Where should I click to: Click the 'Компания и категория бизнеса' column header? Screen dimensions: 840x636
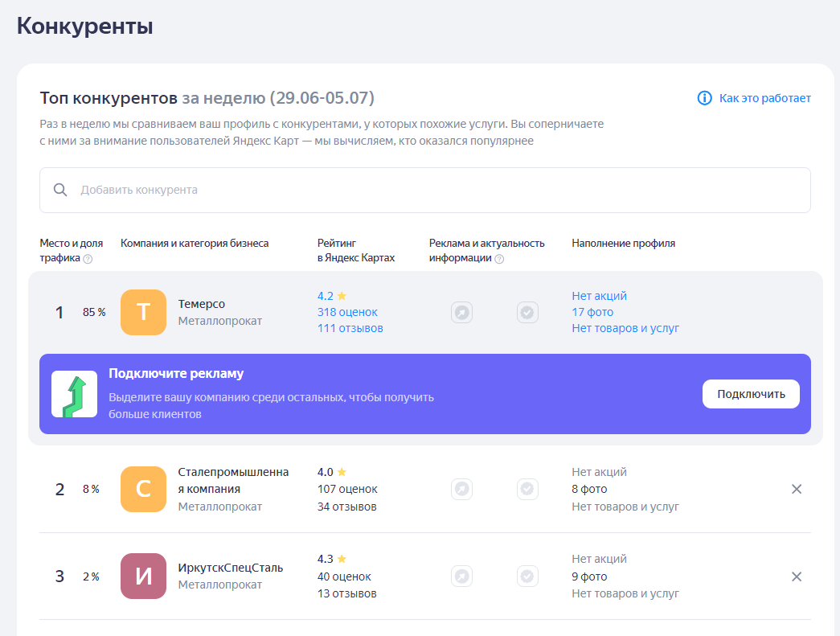pos(195,244)
